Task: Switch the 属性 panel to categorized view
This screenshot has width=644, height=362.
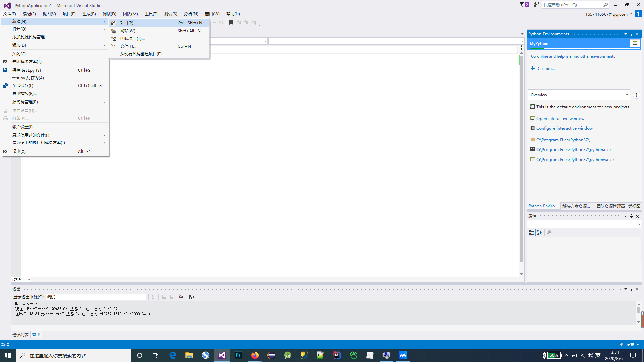Action: [x=531, y=232]
